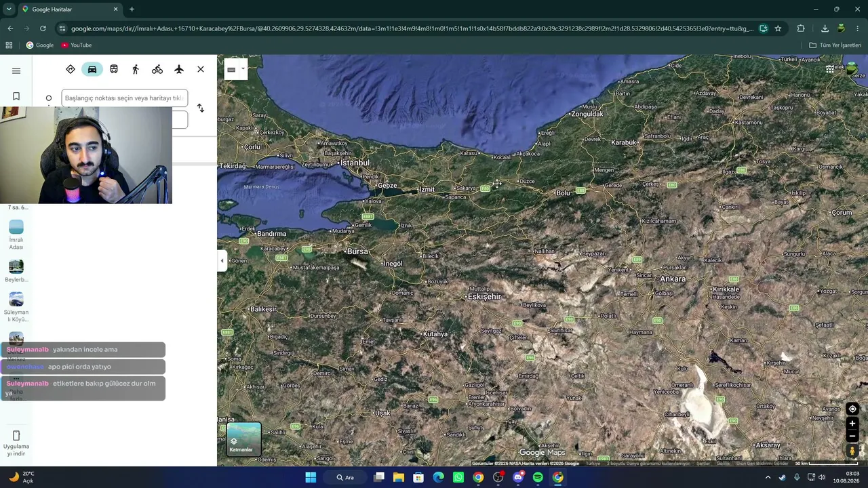Close the directions panel
Image resolution: width=868 pixels, height=488 pixels.
pyautogui.click(x=201, y=69)
